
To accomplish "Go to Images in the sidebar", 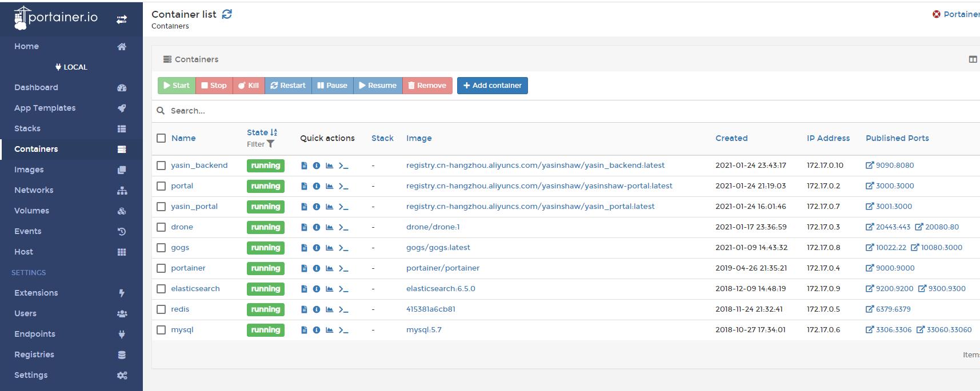I will pyautogui.click(x=29, y=170).
